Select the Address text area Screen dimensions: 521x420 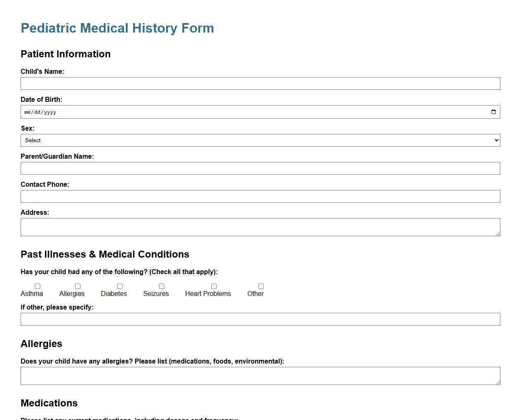click(x=260, y=227)
